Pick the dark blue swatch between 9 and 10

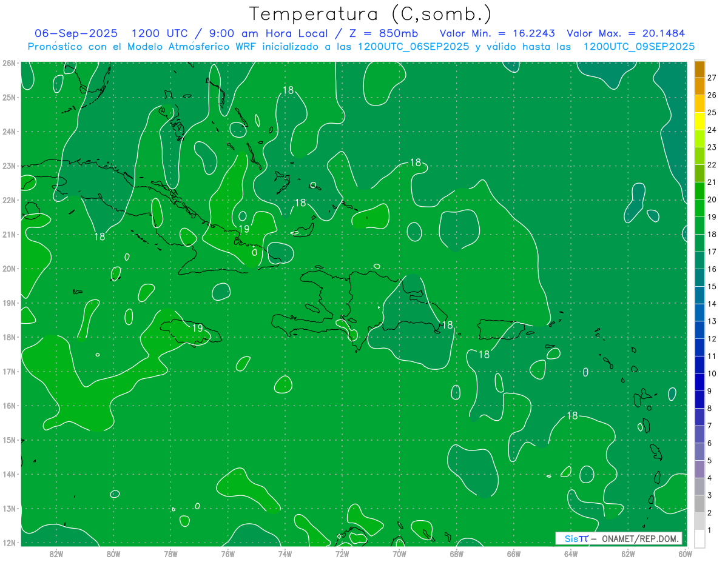coord(699,382)
